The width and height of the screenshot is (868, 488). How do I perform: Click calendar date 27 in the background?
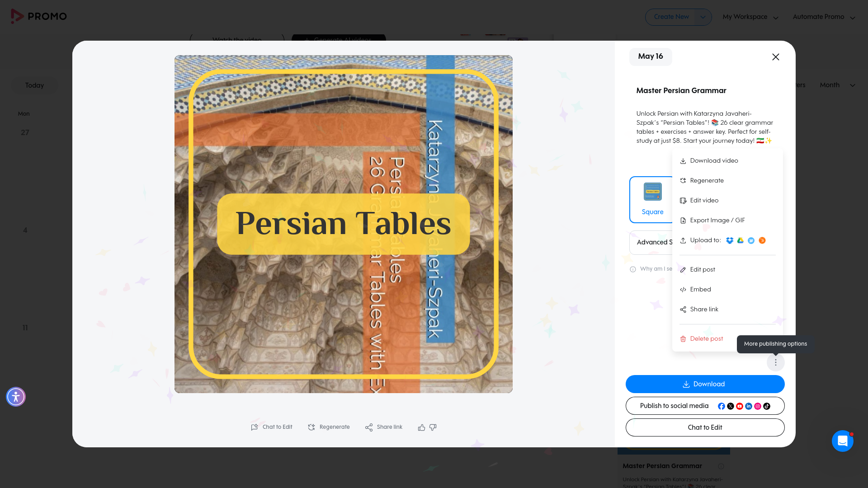tap(25, 133)
